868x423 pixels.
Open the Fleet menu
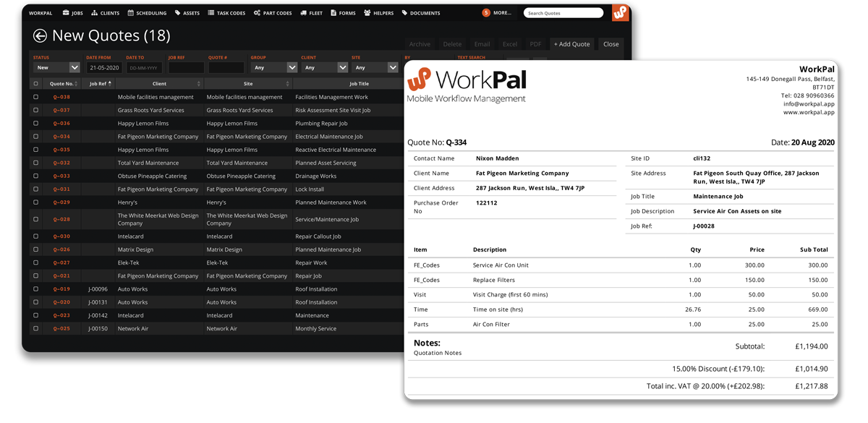pyautogui.click(x=312, y=13)
